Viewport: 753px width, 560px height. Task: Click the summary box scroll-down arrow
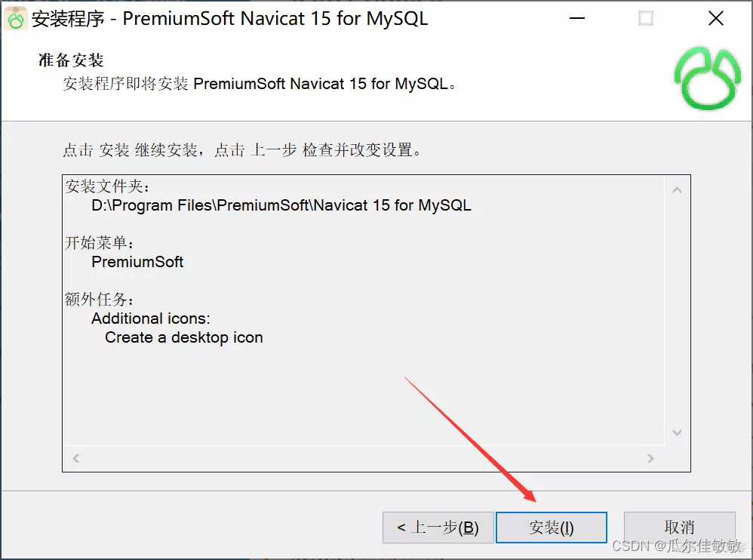677,432
